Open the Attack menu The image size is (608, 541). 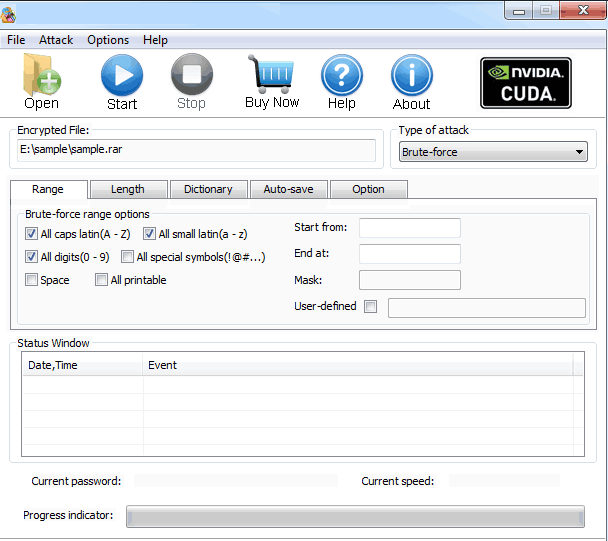pos(56,40)
